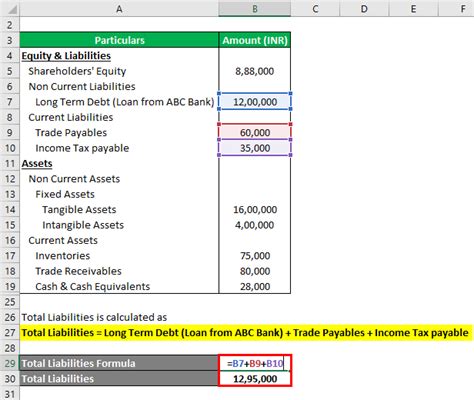
Task: Select 'Total Liabilities is calculated as' cell
Action: click(x=119, y=317)
